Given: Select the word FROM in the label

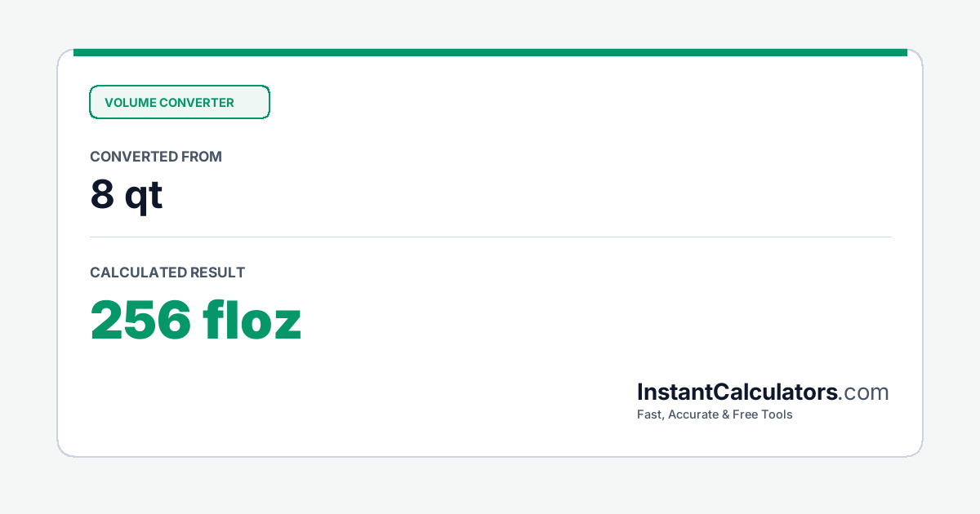Looking at the screenshot, I should pyautogui.click(x=201, y=157).
